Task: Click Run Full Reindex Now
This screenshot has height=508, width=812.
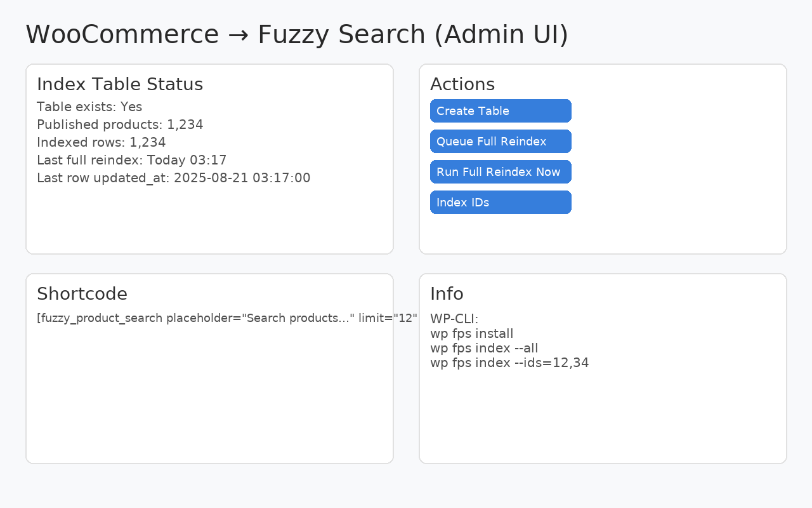Action: click(501, 172)
